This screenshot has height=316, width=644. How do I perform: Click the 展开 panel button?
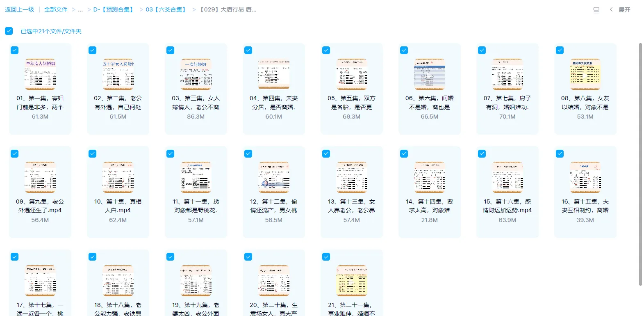point(624,10)
